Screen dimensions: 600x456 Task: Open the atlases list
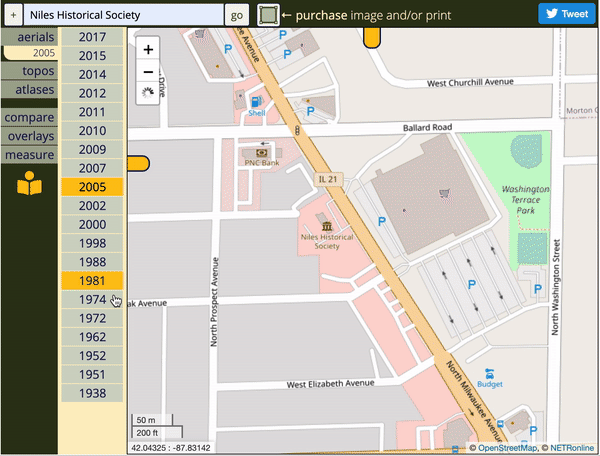point(29,90)
